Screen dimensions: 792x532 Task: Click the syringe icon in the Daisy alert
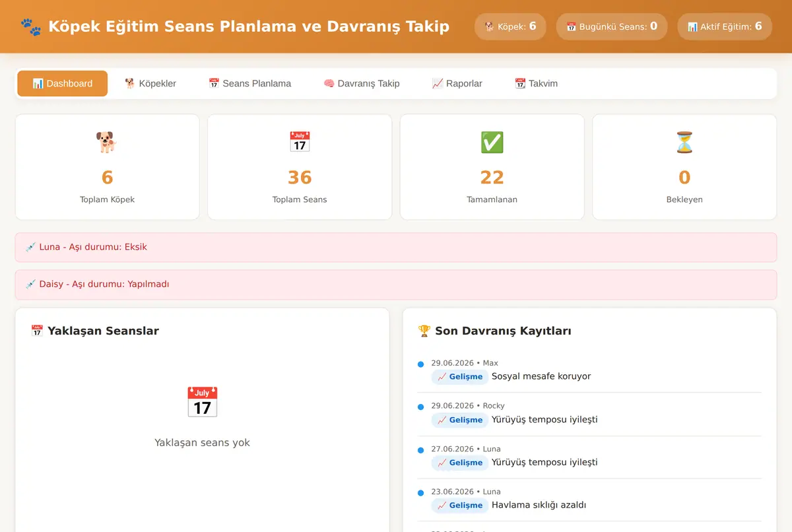(x=31, y=284)
